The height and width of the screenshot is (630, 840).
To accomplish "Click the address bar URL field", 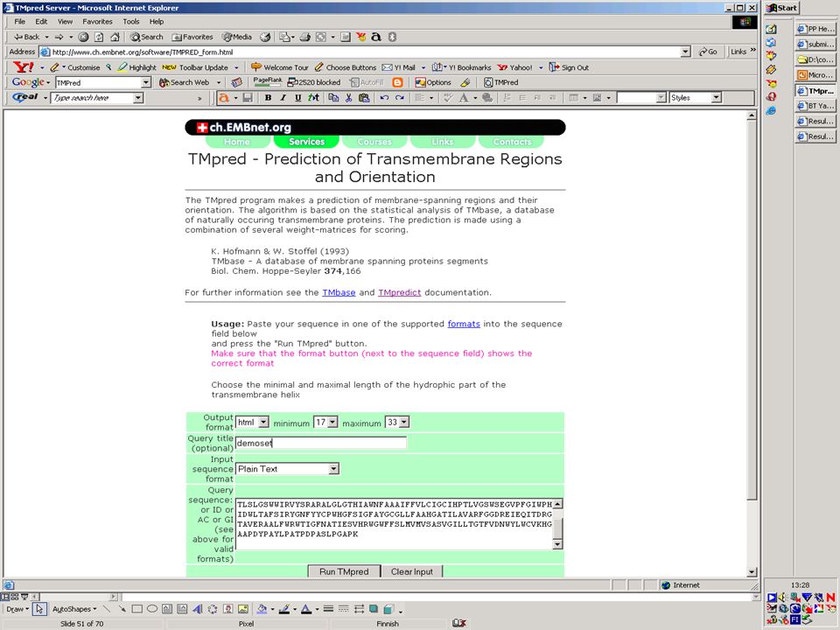I will [360, 52].
